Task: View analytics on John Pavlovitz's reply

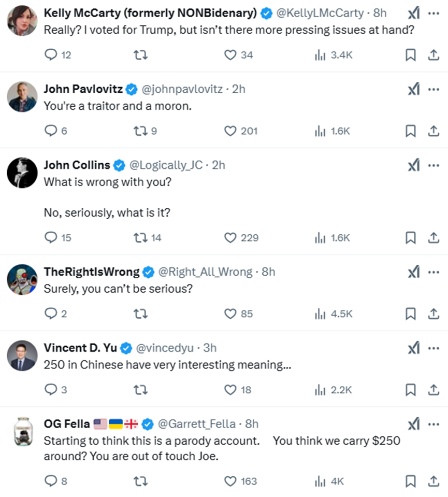Action: pyautogui.click(x=320, y=131)
